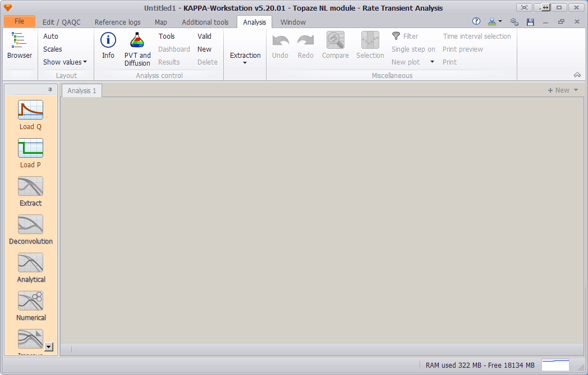Click the Print button
This screenshot has width=588, height=375.
(449, 62)
